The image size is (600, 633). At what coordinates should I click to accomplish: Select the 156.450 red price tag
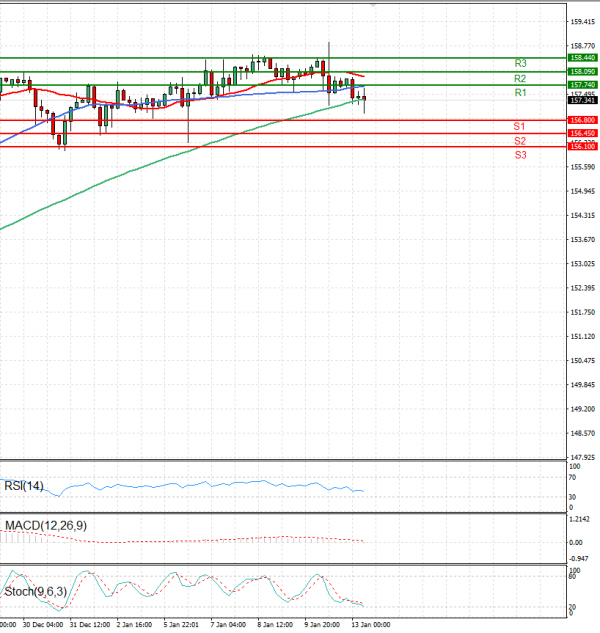tap(583, 133)
